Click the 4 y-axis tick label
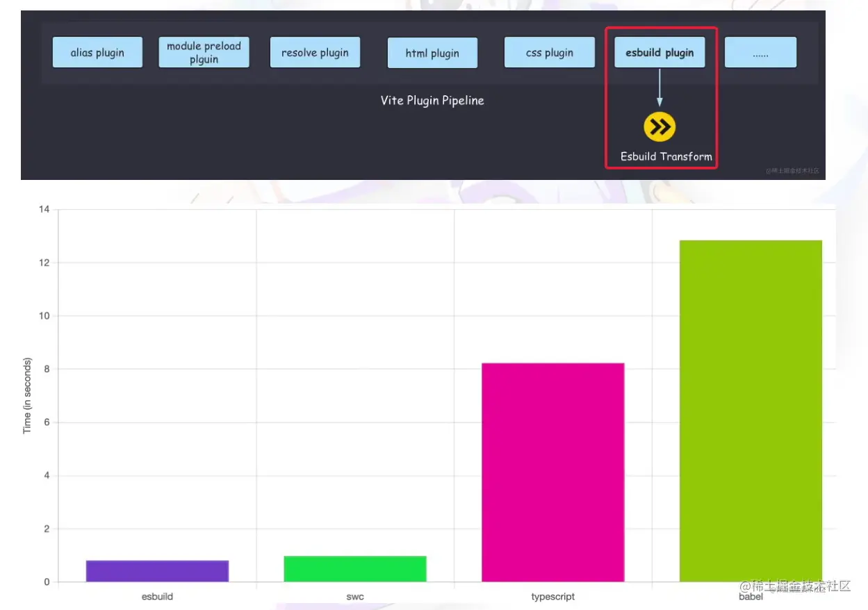Screen dimensions: 868x610 click(47, 475)
